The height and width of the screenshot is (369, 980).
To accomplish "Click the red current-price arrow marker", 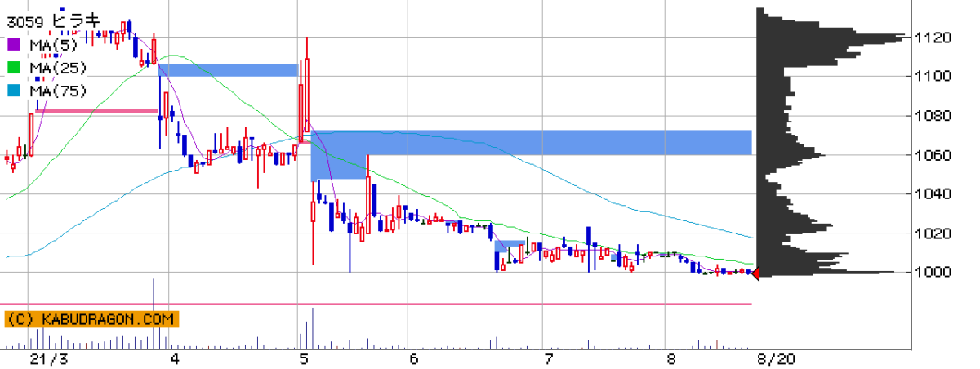I will click(755, 273).
